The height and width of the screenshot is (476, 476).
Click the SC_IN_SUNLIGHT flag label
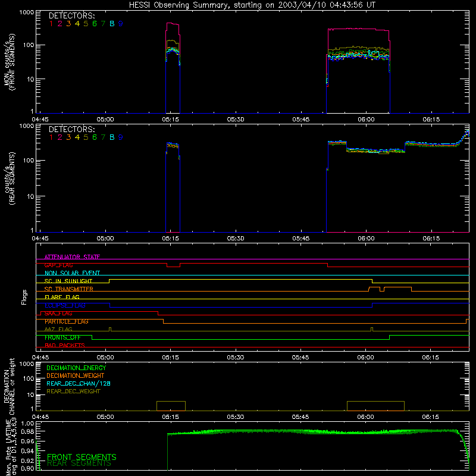pos(68,281)
